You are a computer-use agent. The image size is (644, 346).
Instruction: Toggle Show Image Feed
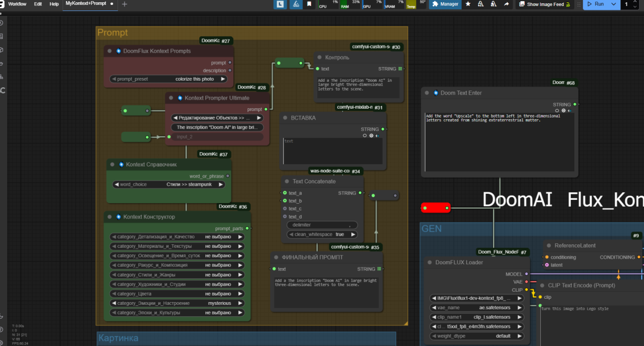(544, 4)
